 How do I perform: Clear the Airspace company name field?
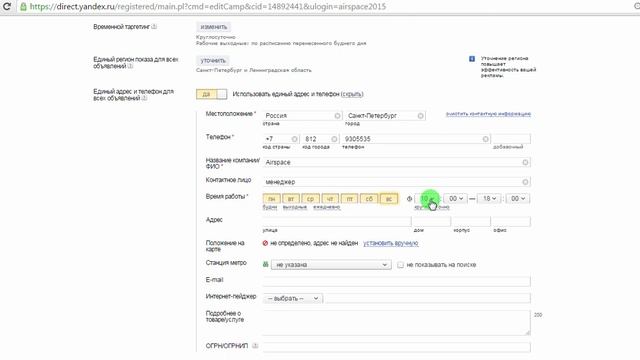point(525,162)
